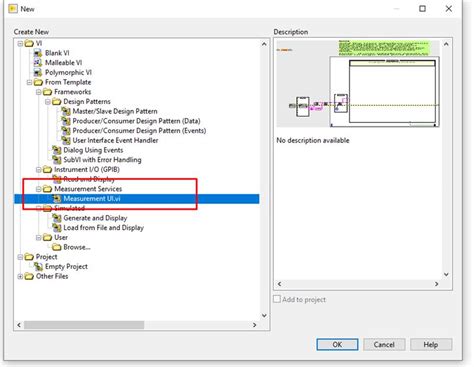Open Help for the New dialog

(431, 344)
